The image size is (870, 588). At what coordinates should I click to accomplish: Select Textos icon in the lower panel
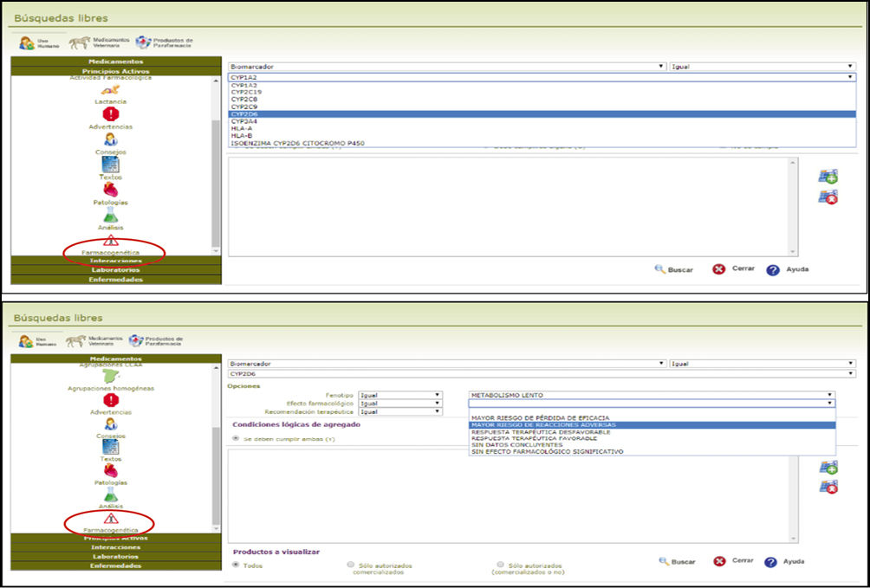[110, 447]
